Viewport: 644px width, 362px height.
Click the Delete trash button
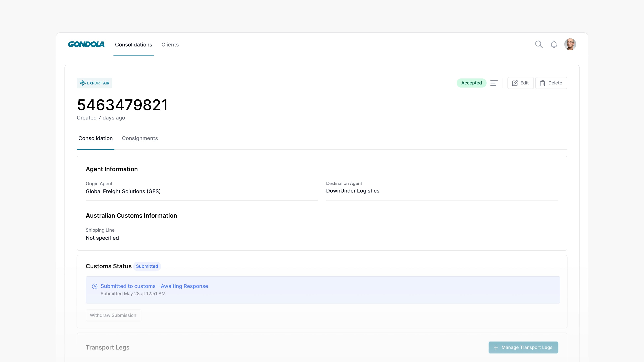pyautogui.click(x=551, y=83)
